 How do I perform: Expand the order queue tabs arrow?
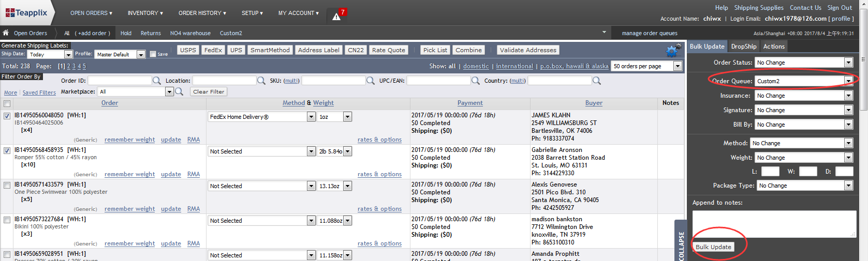[604, 33]
